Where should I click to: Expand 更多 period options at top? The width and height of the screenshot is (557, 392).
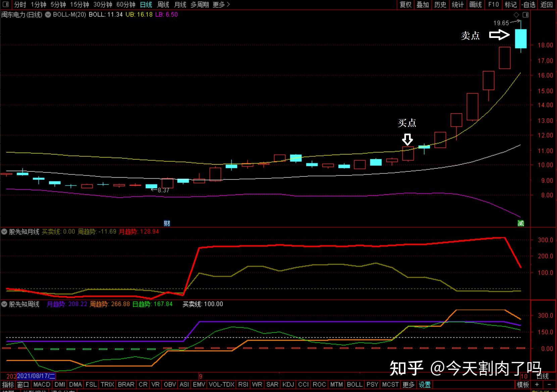coord(221,4)
